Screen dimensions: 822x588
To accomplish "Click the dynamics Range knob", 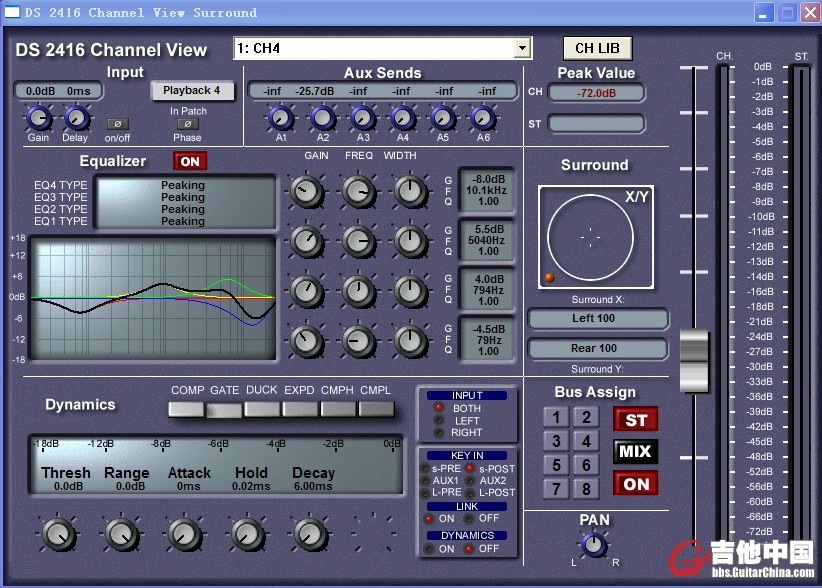I will click(x=122, y=534).
